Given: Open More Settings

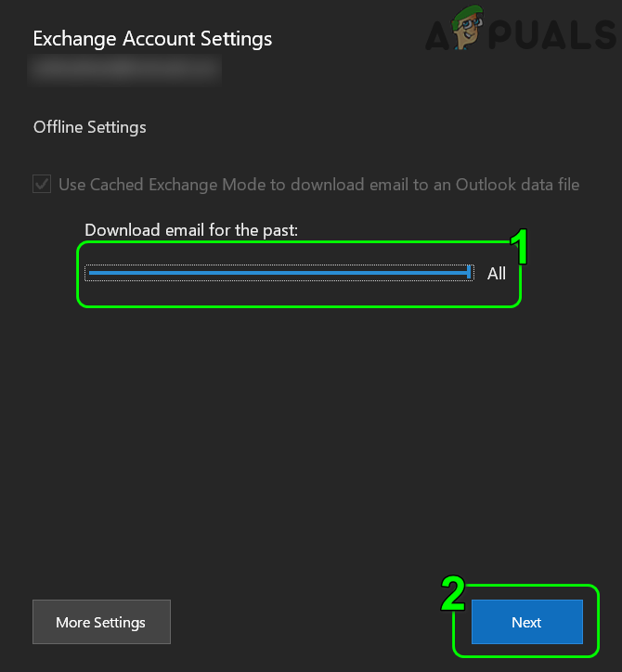Looking at the screenshot, I should (x=101, y=622).
